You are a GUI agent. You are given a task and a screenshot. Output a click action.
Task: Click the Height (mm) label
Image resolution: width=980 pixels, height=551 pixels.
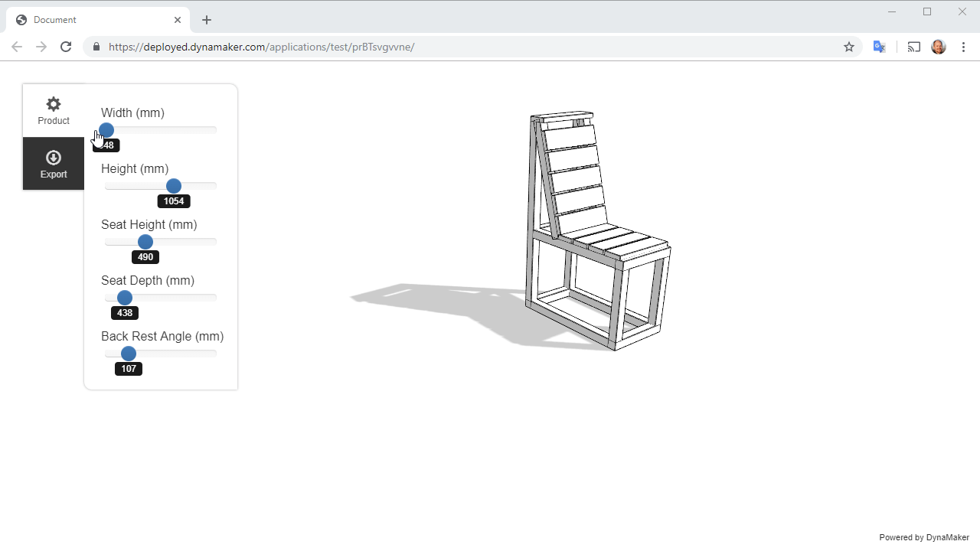135,168
